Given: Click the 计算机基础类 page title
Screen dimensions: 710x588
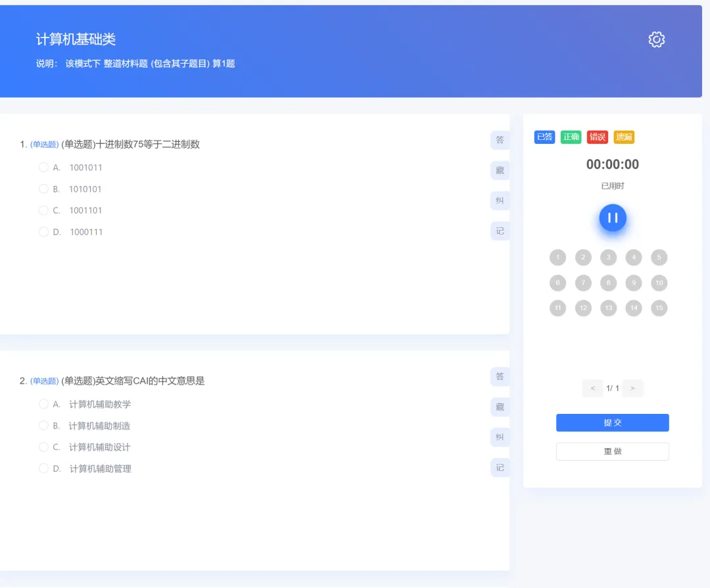Looking at the screenshot, I should (x=76, y=39).
